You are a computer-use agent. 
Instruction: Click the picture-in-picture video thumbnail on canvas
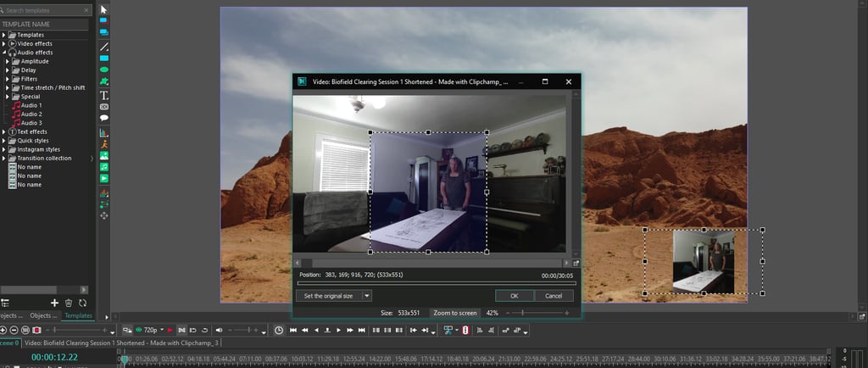coord(703,262)
